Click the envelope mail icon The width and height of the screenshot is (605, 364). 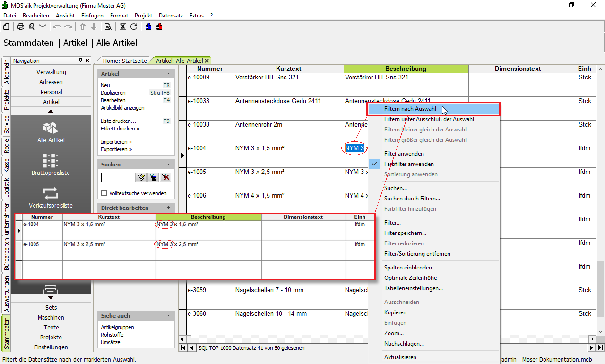click(43, 26)
